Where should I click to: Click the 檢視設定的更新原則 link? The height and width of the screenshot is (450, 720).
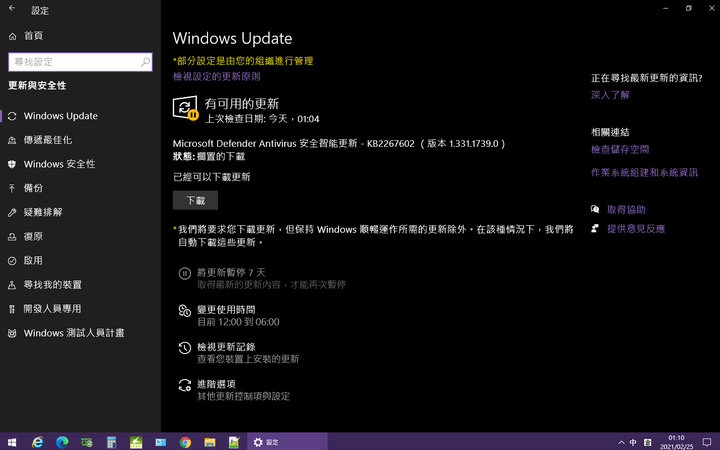click(217, 77)
